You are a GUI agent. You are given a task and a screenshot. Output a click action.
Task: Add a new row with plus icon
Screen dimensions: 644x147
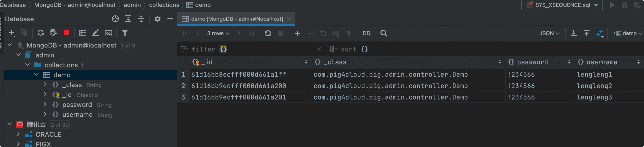click(297, 33)
